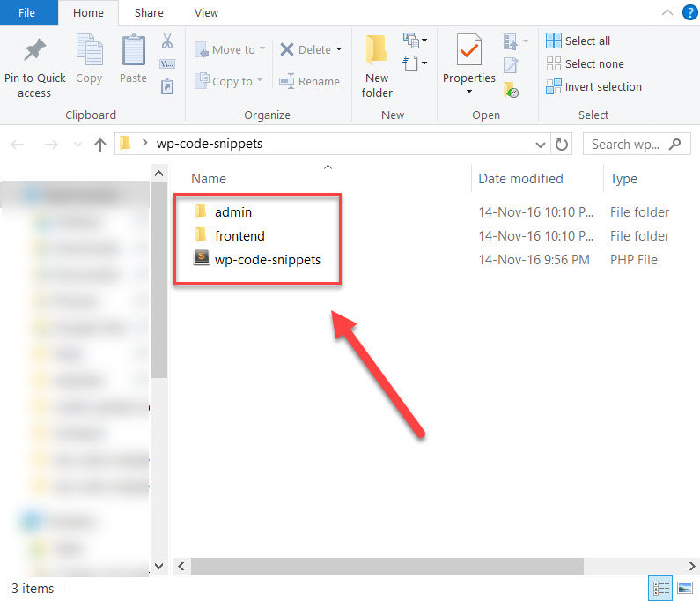Select the admin folder icon
Image resolution: width=700 pixels, height=601 pixels.
click(x=201, y=211)
